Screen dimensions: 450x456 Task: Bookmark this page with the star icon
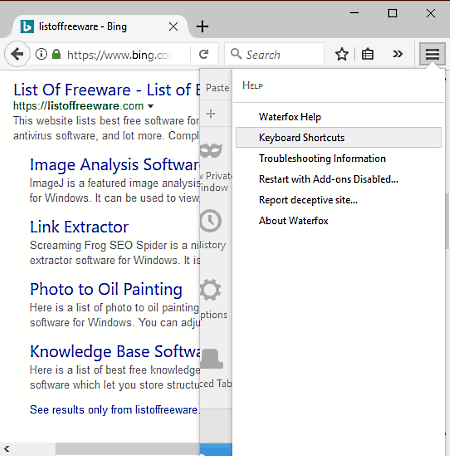pos(342,54)
